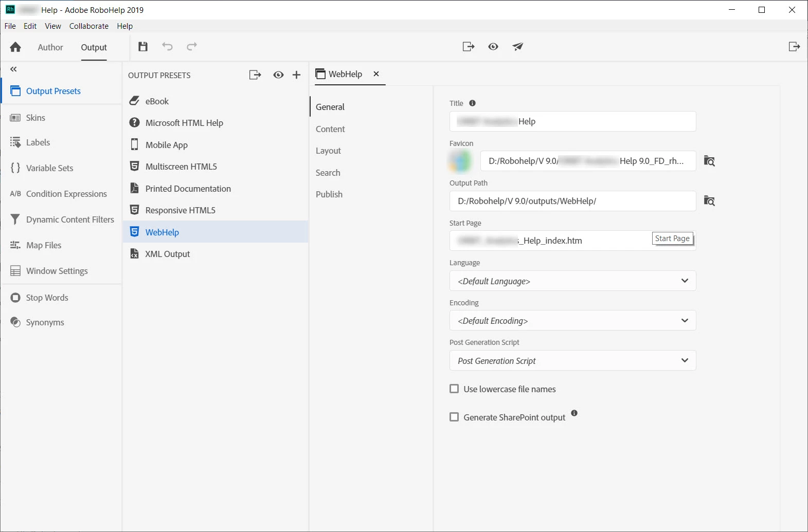Select Printed Documentation preset

coord(216,189)
